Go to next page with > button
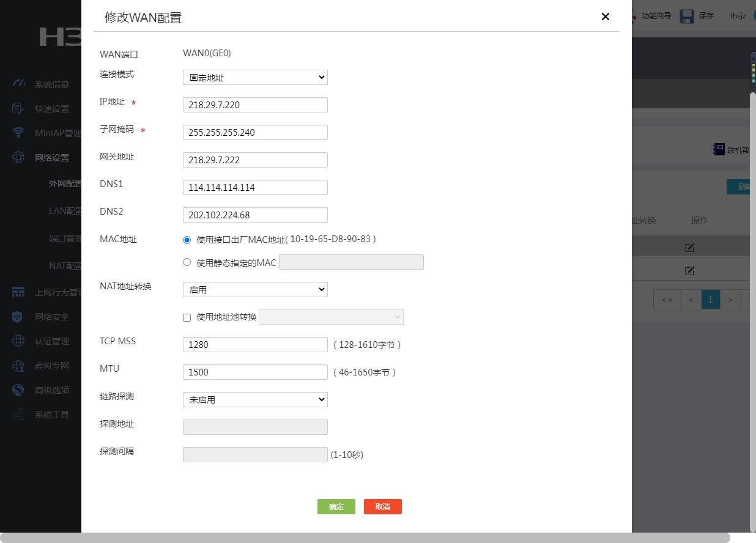The width and height of the screenshot is (756, 543). pos(730,300)
